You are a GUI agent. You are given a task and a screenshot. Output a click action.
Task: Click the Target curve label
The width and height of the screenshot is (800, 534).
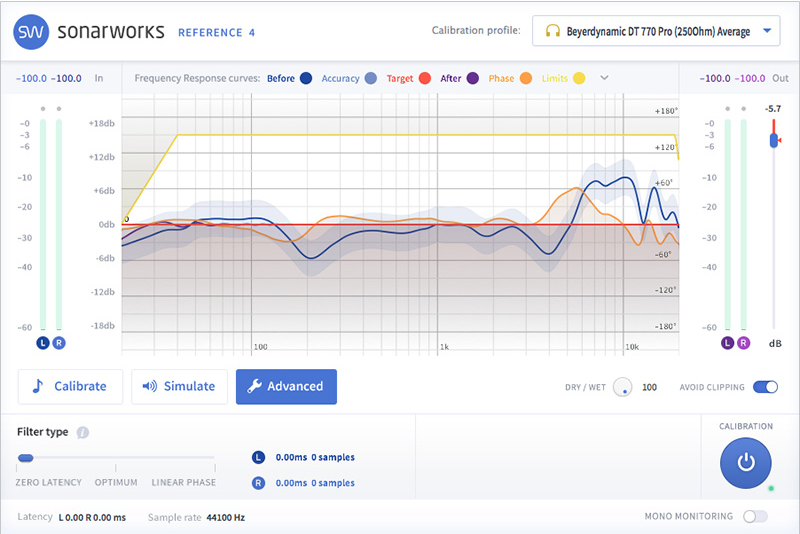pyautogui.click(x=399, y=78)
